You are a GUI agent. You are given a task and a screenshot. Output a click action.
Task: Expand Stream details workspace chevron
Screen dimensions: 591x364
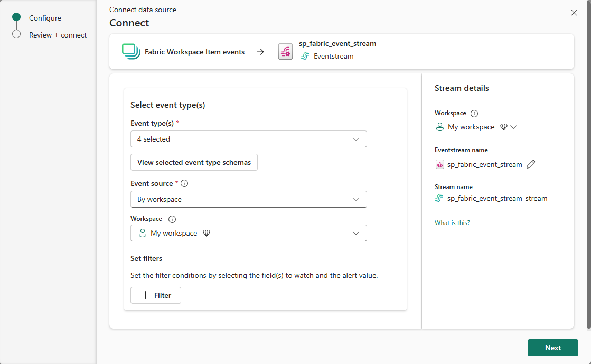pyautogui.click(x=513, y=127)
